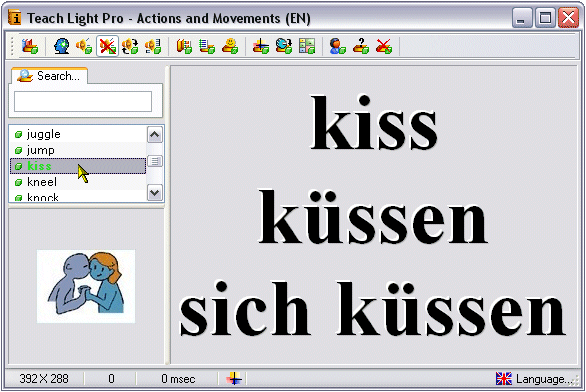Click the "0 msec" status entry
The image size is (586, 392).
click(x=178, y=379)
